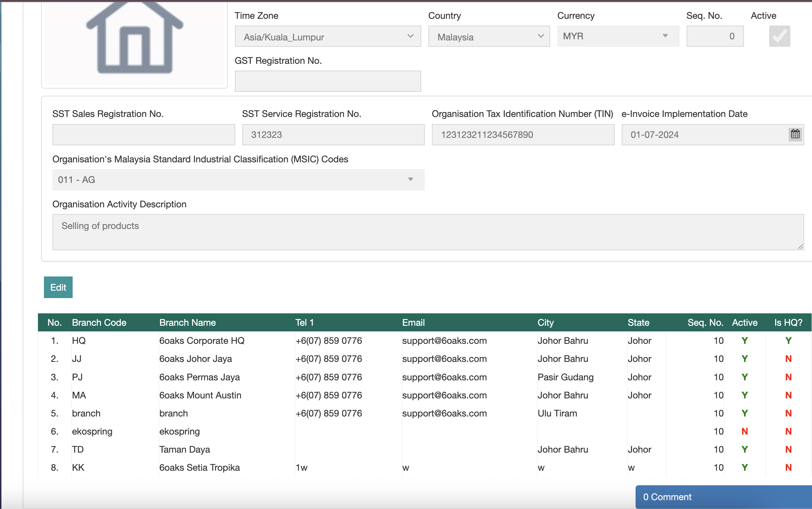The width and height of the screenshot is (812, 509).
Task: Click the Active column header in table
Action: pos(745,323)
